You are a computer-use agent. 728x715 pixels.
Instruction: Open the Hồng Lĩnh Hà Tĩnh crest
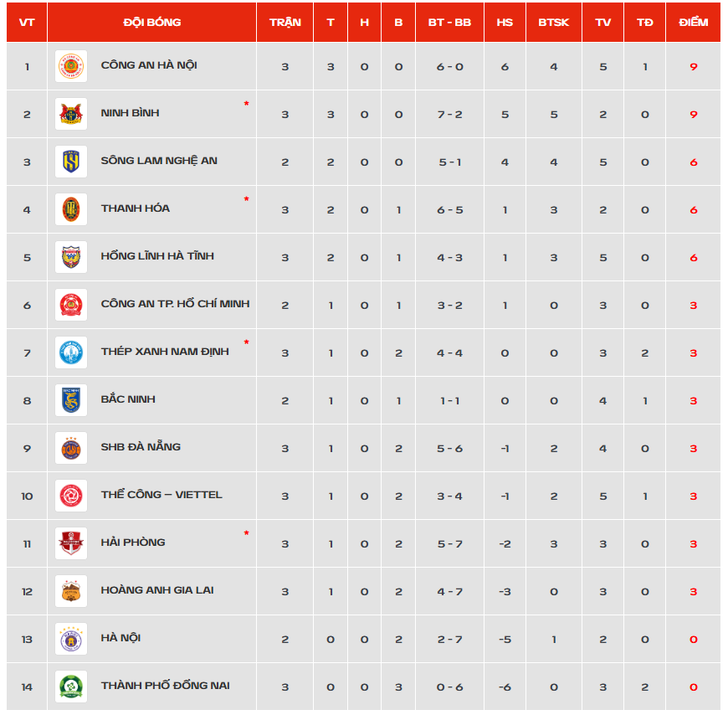[x=71, y=257]
